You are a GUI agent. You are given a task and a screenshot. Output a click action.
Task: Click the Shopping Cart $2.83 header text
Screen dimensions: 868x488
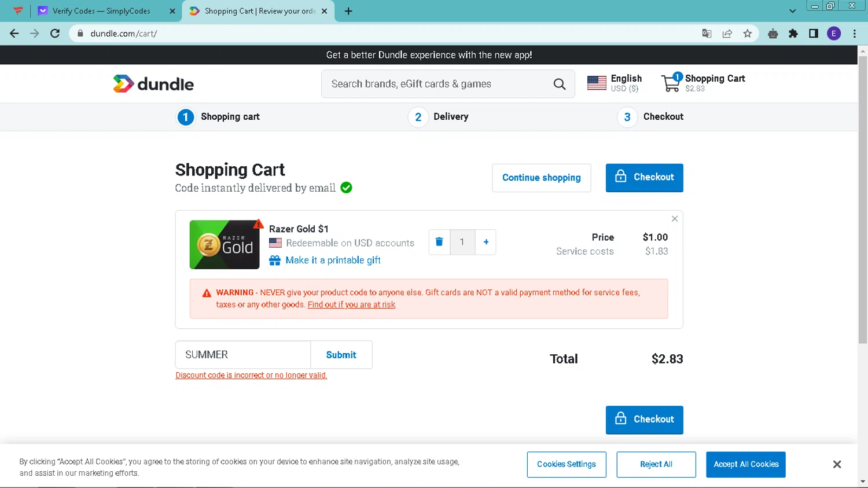click(x=715, y=83)
